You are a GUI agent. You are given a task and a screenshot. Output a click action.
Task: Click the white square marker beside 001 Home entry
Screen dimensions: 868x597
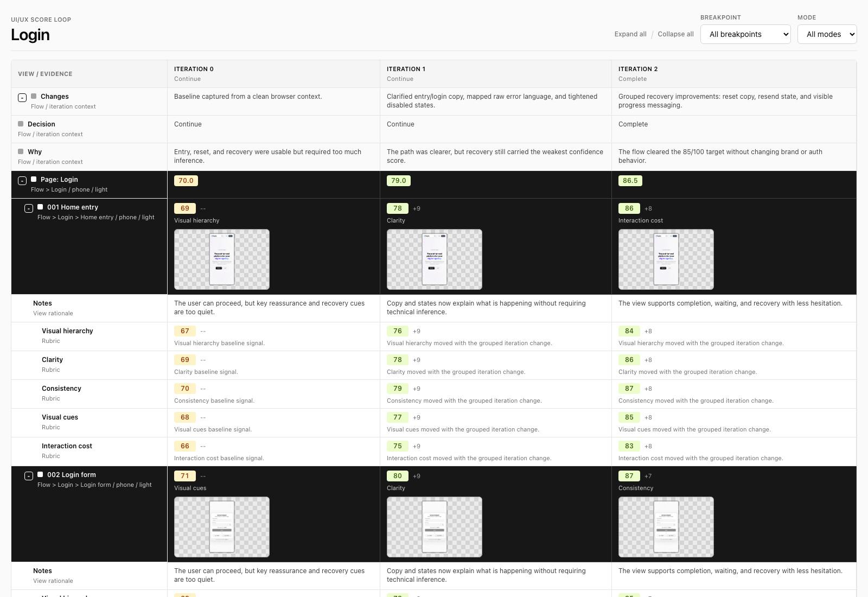pos(40,207)
